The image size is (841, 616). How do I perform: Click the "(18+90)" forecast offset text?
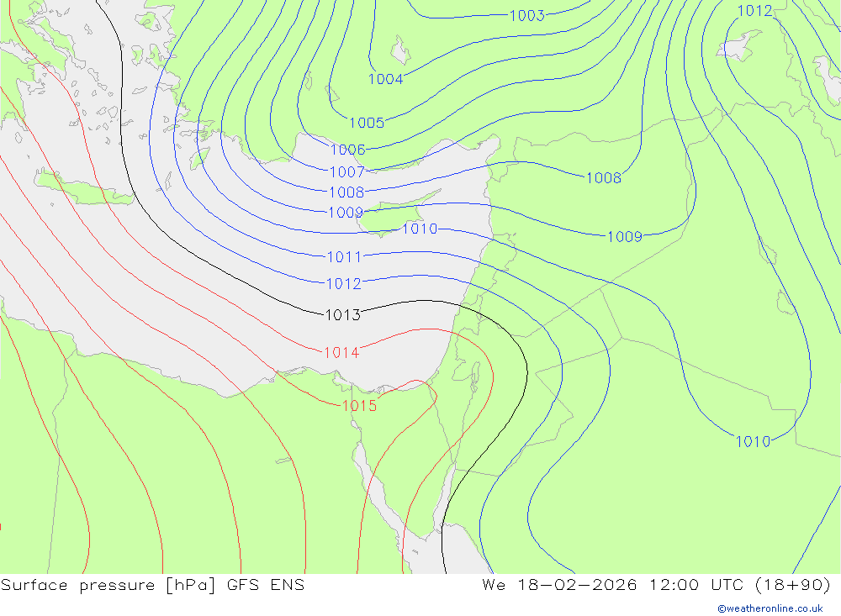pyautogui.click(x=793, y=585)
